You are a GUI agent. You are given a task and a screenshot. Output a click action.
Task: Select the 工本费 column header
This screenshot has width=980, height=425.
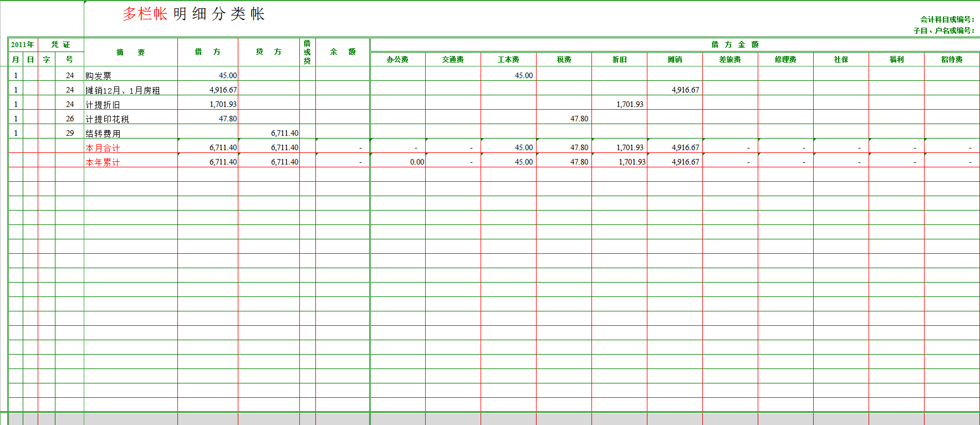click(508, 59)
